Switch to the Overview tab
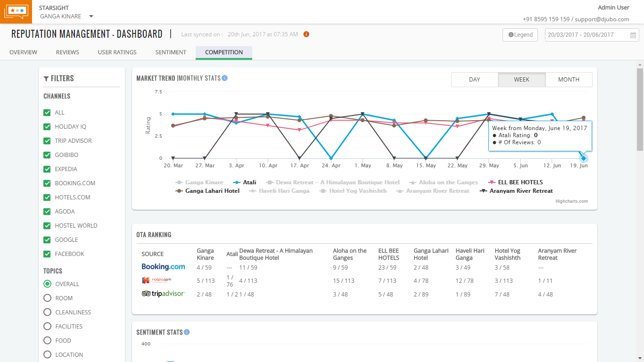This screenshot has width=644, height=362. click(23, 52)
